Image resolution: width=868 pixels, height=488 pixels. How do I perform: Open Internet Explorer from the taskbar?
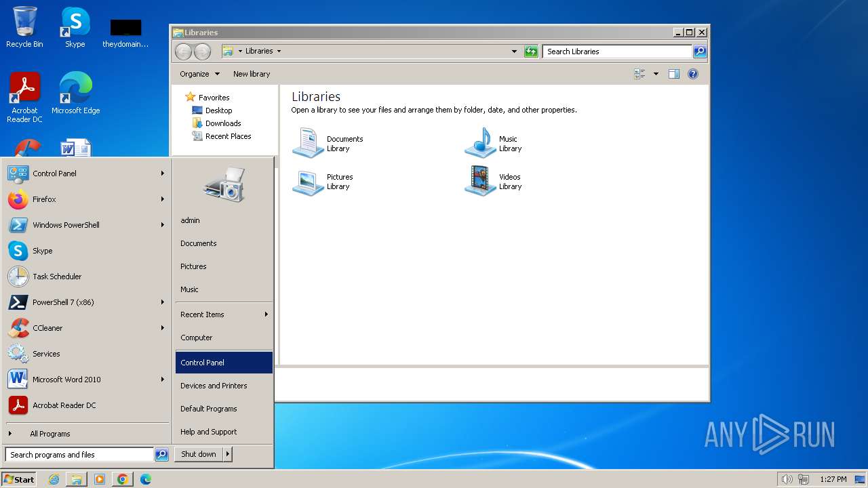point(54,479)
